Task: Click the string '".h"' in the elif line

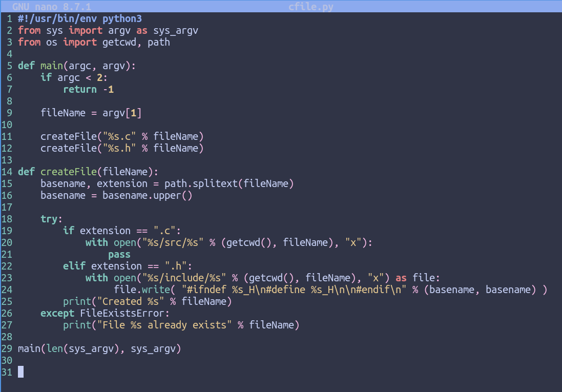Action: click(176, 266)
